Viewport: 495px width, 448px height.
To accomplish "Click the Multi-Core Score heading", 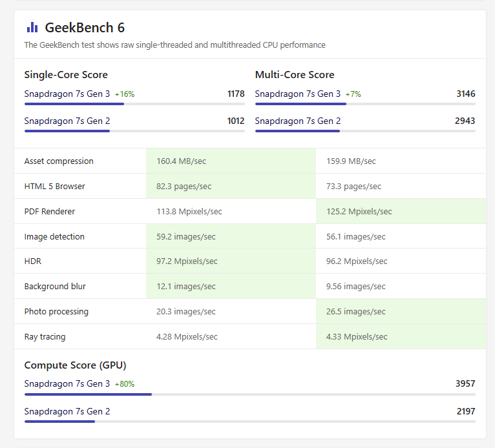I will coord(295,75).
